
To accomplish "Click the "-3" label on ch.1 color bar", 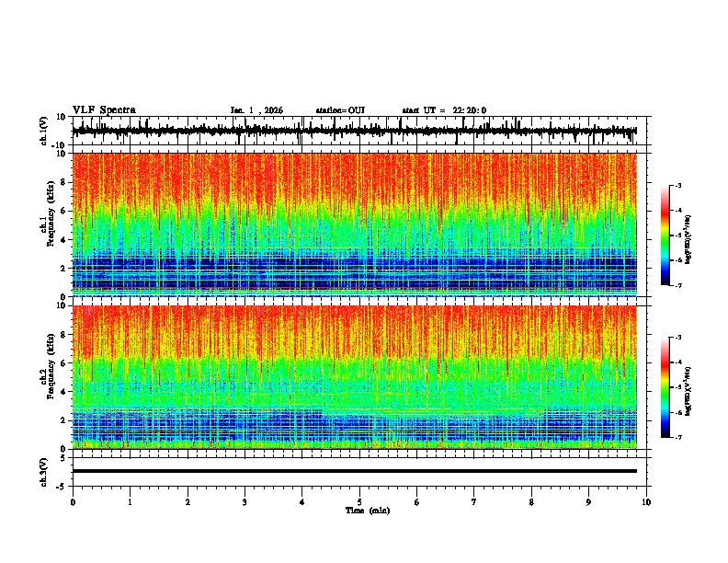I will (678, 185).
